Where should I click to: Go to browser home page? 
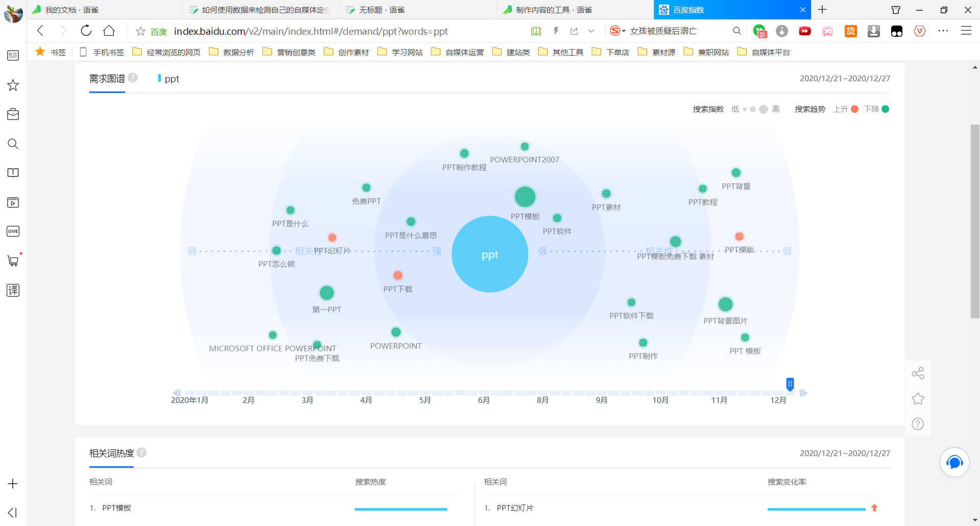(x=109, y=31)
